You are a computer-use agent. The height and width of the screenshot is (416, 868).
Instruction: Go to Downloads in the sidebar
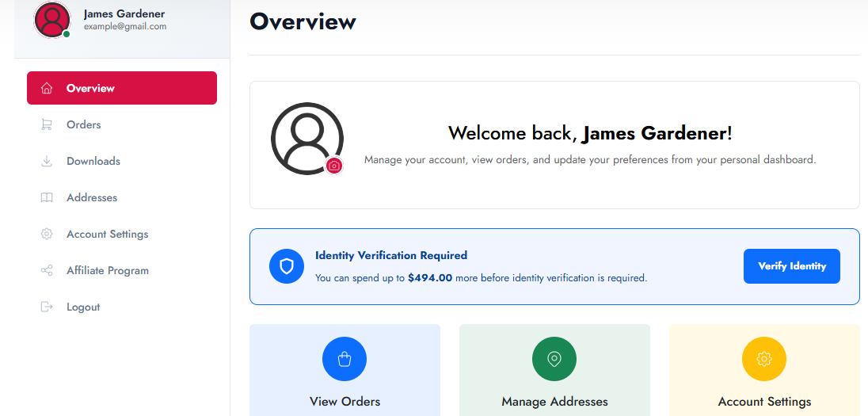coord(93,161)
